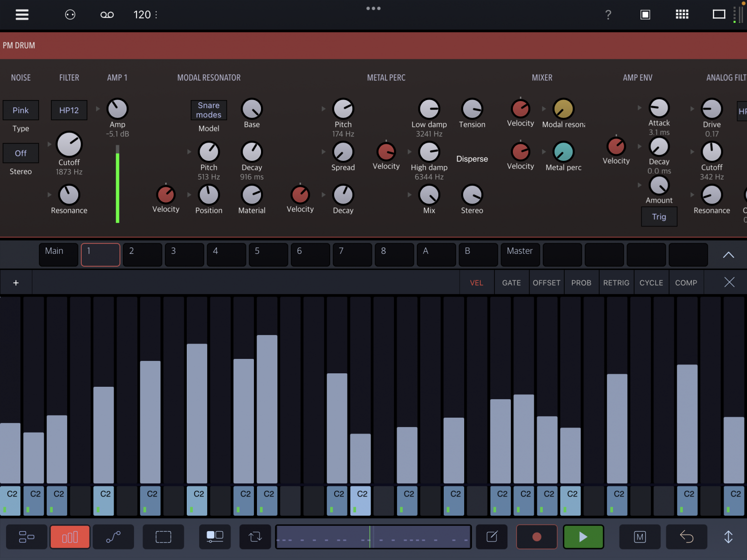Open the pads grid view icon

click(682, 14)
